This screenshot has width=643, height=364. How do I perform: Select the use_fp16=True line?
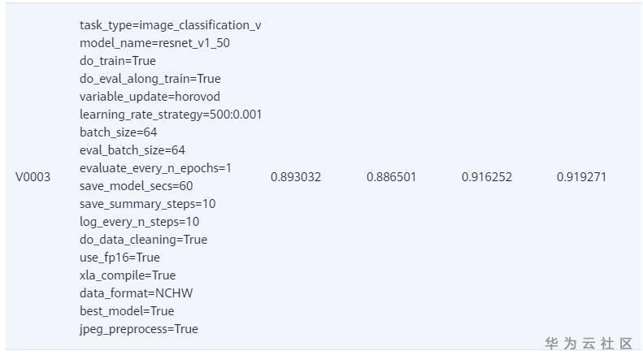pos(119,258)
